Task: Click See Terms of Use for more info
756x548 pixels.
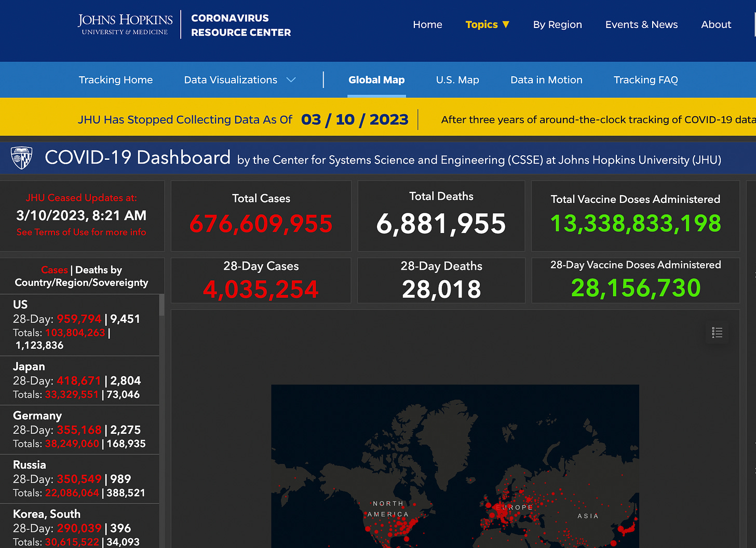Action: [81, 232]
